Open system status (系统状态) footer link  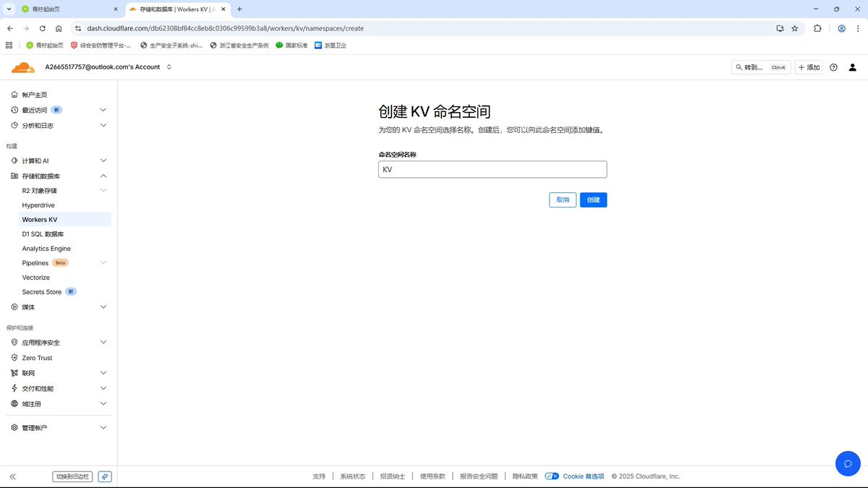coord(353,476)
